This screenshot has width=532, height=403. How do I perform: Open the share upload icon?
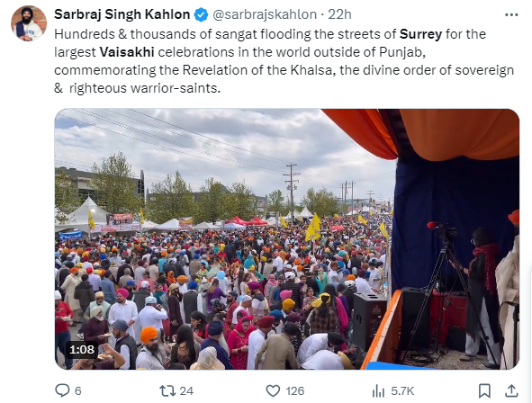(x=511, y=390)
